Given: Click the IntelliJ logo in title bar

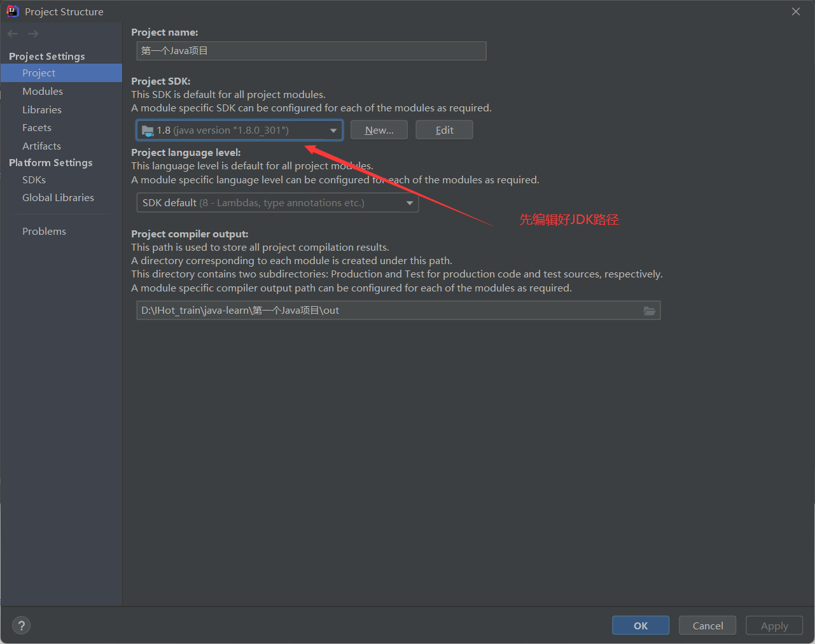Looking at the screenshot, I should tap(12, 11).
